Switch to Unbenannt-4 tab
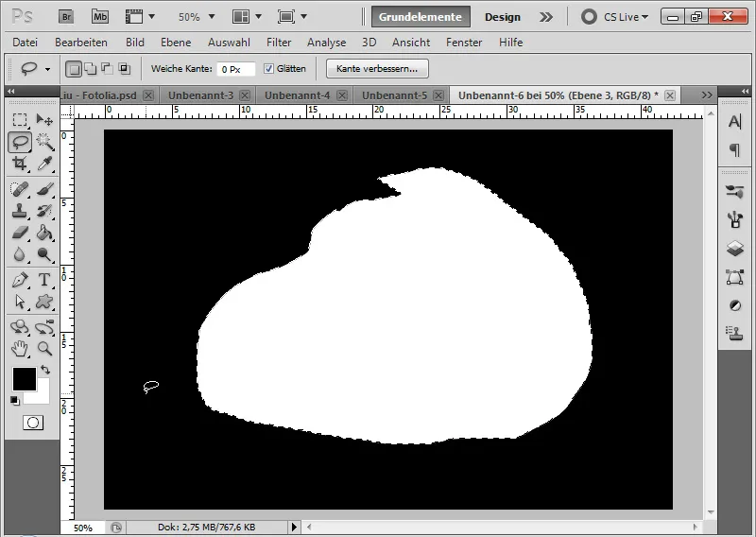 297,95
